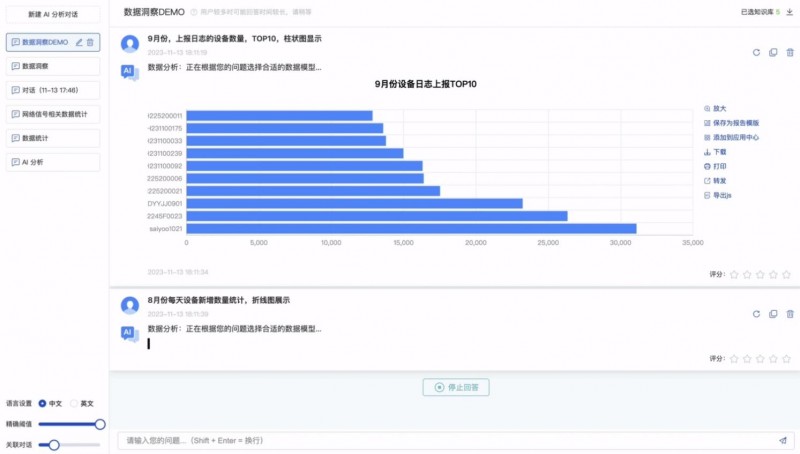The image size is (800, 454).
Task: Click the 精确阈值 slider handle
Action: point(99,424)
